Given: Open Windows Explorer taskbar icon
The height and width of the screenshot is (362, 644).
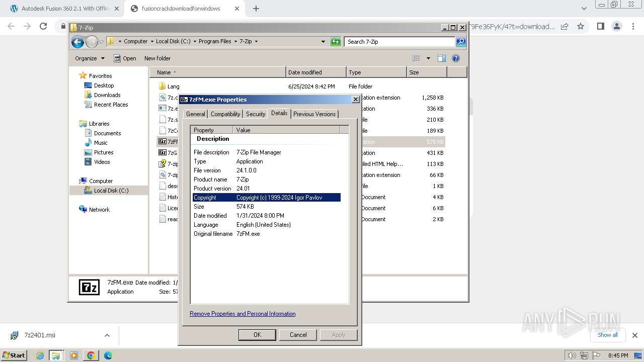Looking at the screenshot, I should coord(56,355).
